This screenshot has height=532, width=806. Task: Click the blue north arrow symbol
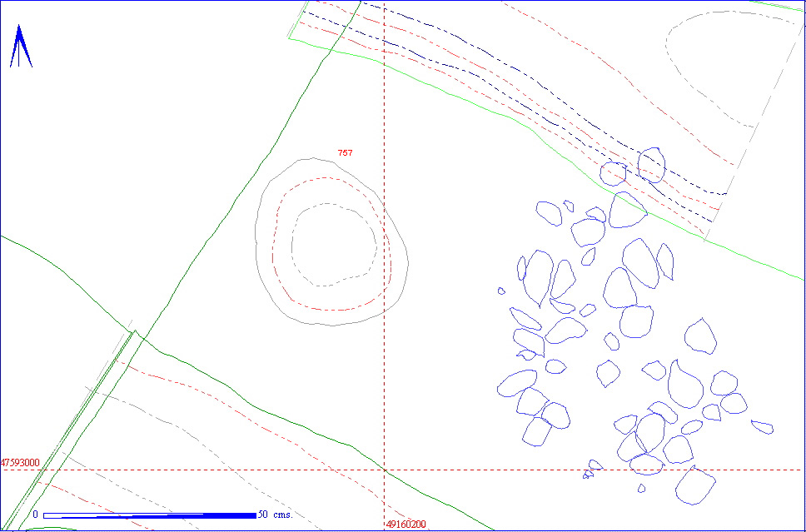coord(21,46)
